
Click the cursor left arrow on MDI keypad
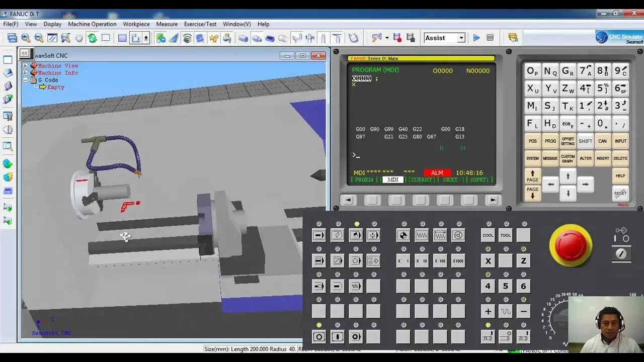pyautogui.click(x=551, y=185)
